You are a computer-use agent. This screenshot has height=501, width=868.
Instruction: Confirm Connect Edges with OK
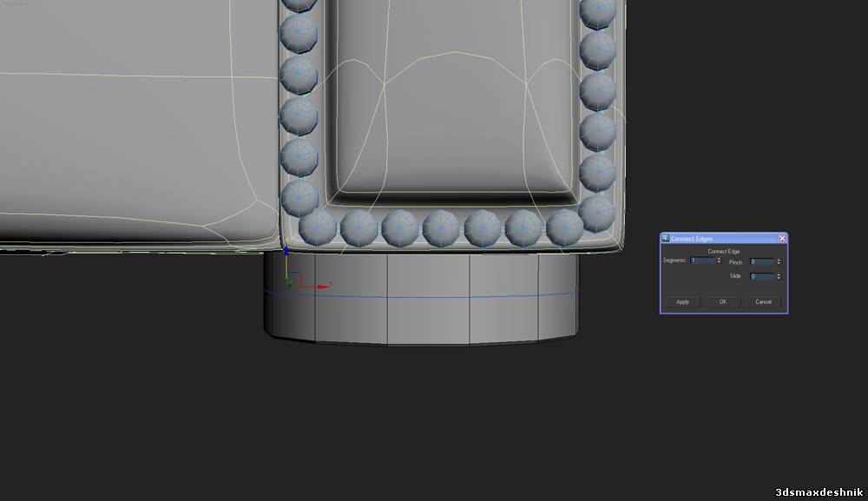[723, 301]
